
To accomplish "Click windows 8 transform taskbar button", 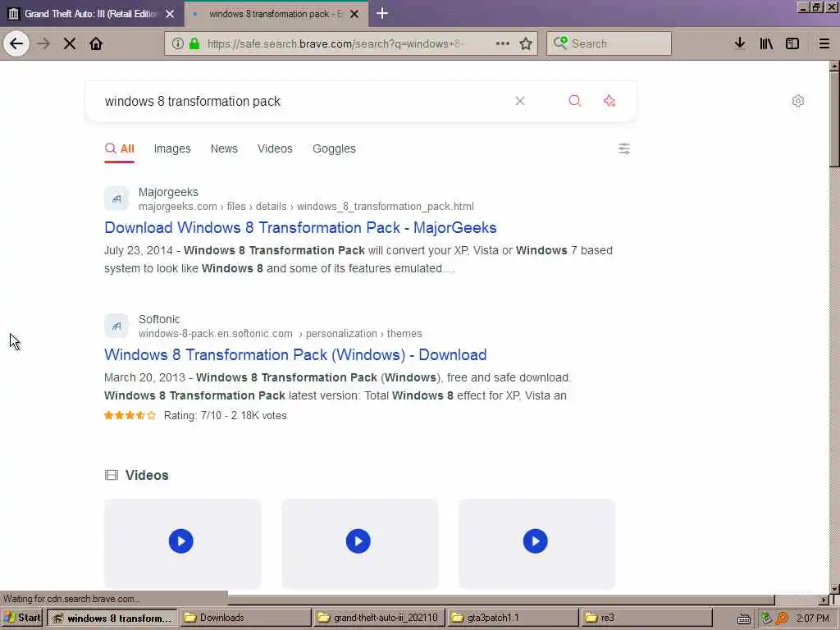I will pyautogui.click(x=112, y=618).
